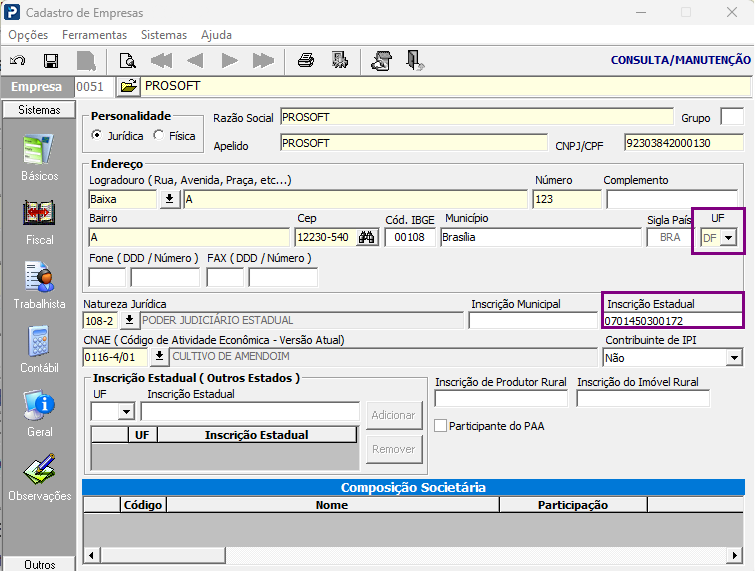Open the CNAE code lookup arrow

pyautogui.click(x=159, y=357)
